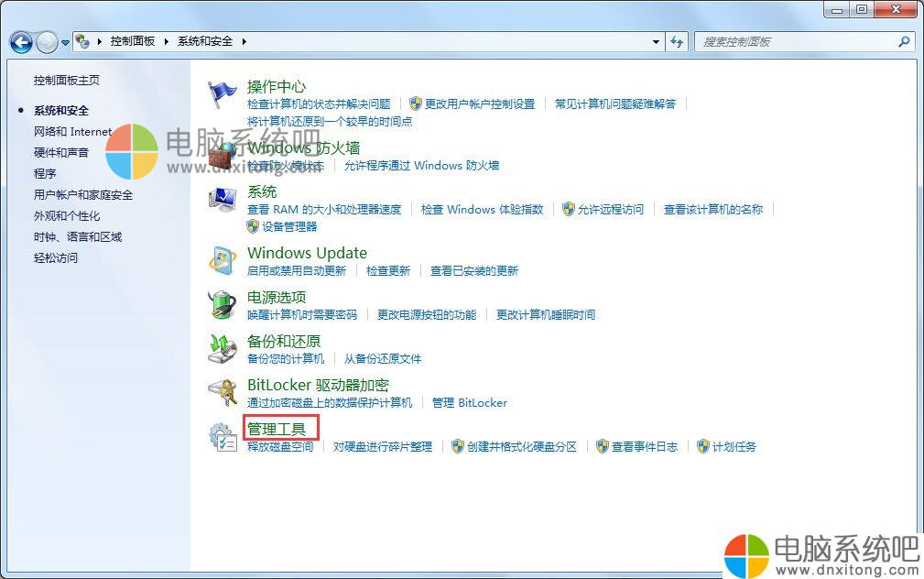Open the Windows 防火墙 heading
Screen dimensions: 924x579
(x=303, y=148)
